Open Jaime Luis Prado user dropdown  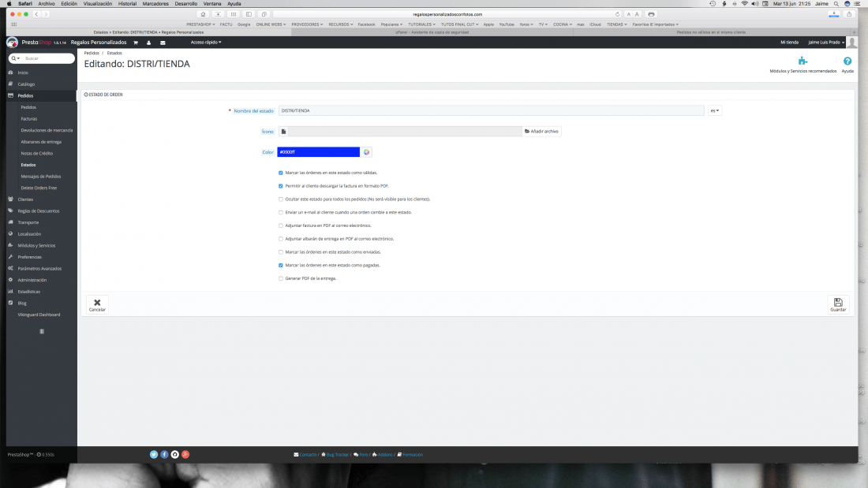(826, 43)
